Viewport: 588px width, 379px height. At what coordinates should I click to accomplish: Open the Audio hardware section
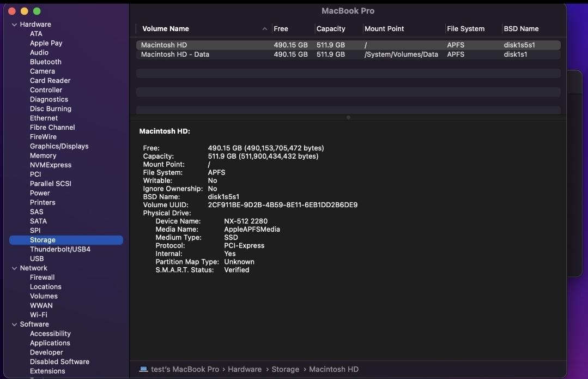pyautogui.click(x=39, y=52)
